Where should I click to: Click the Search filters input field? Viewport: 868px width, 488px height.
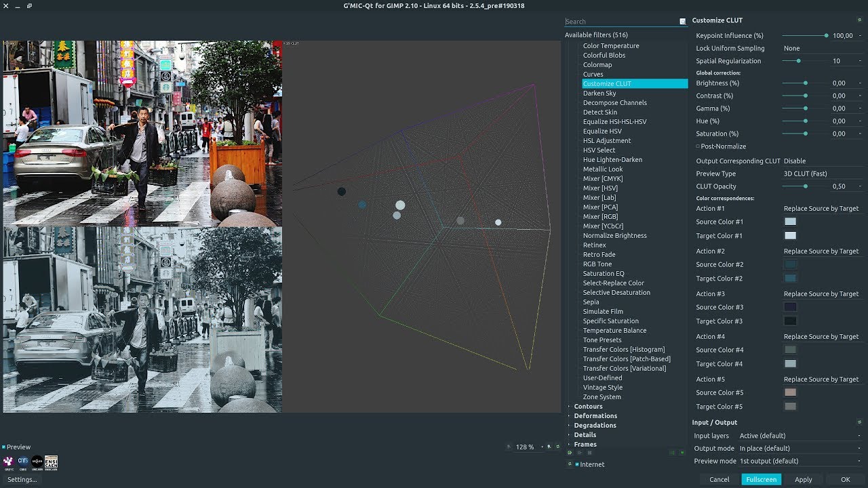(621, 22)
